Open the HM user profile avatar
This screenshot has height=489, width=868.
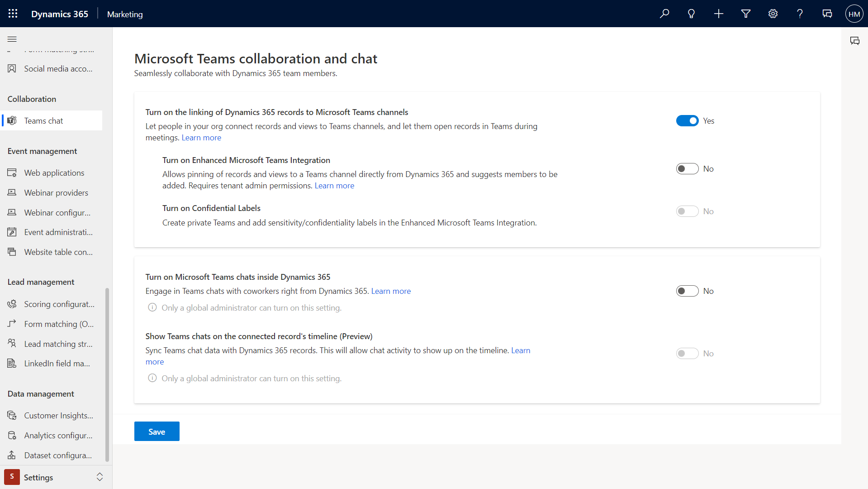854,14
